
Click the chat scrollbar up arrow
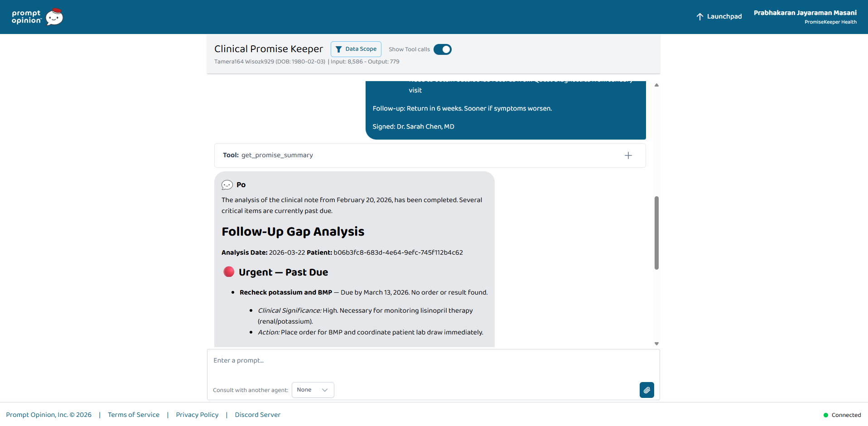pyautogui.click(x=656, y=85)
